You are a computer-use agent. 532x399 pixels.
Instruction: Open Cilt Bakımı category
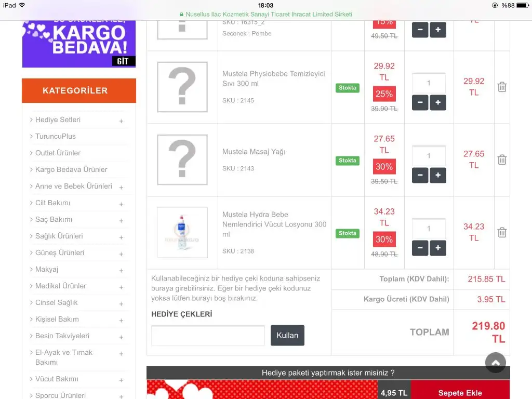coord(52,203)
